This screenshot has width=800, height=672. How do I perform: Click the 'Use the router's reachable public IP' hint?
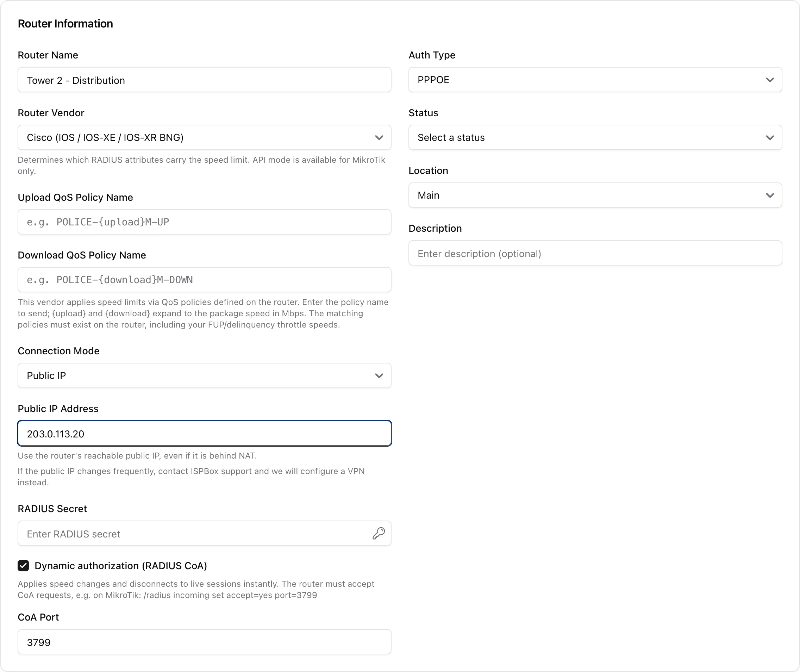[x=137, y=456]
